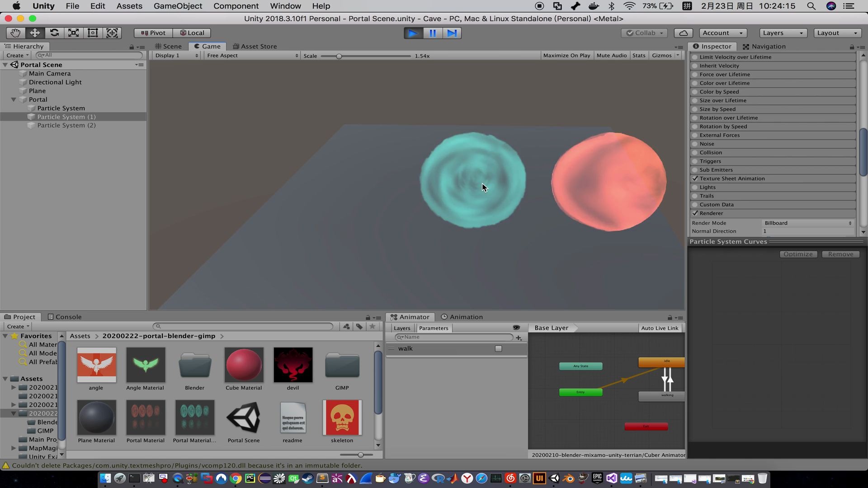Click the Step frame button
This screenshot has height=488, width=868.
pos(452,33)
